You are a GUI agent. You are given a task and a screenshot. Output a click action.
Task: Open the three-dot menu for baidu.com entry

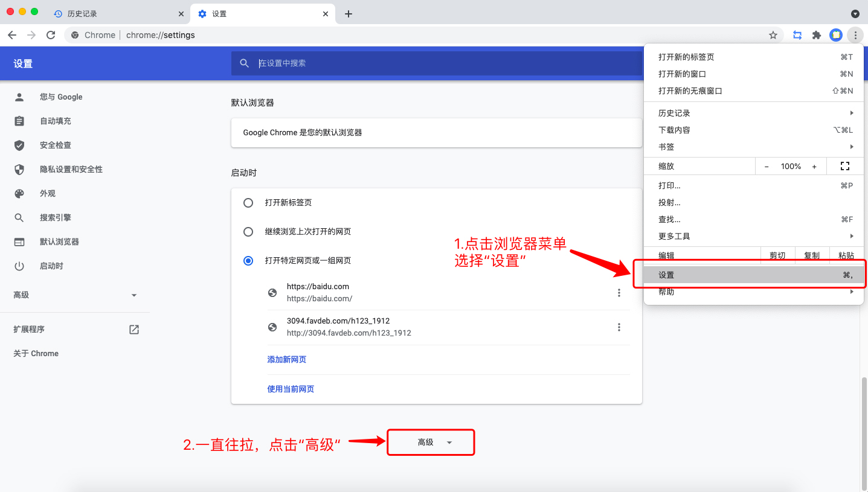619,292
